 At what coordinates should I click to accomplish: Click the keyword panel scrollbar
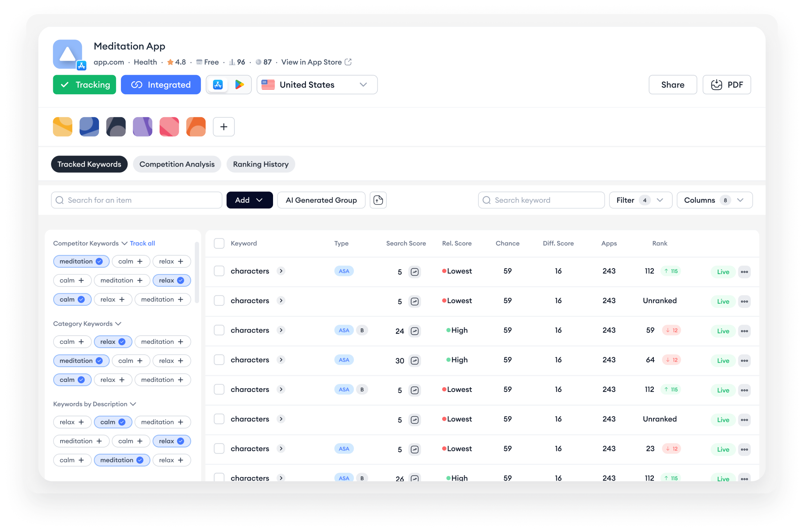pos(197,273)
